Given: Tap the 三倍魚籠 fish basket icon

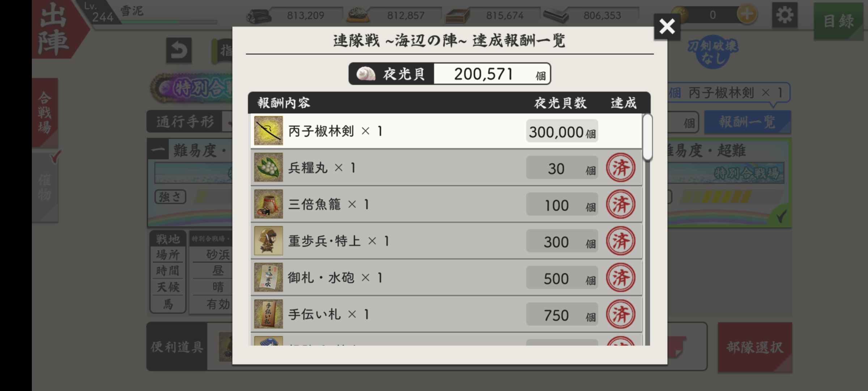Looking at the screenshot, I should point(268,204).
